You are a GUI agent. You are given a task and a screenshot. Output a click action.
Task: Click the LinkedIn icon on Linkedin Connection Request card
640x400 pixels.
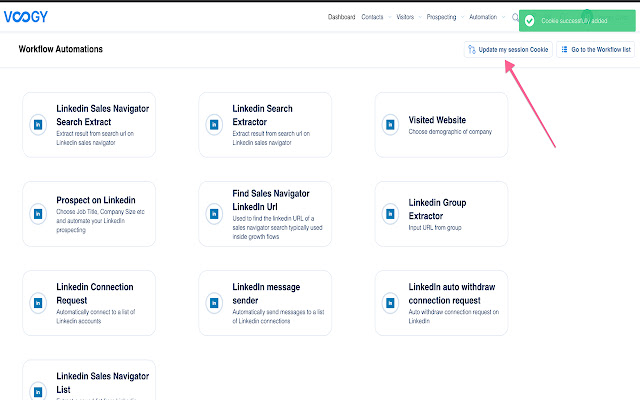tap(38, 300)
